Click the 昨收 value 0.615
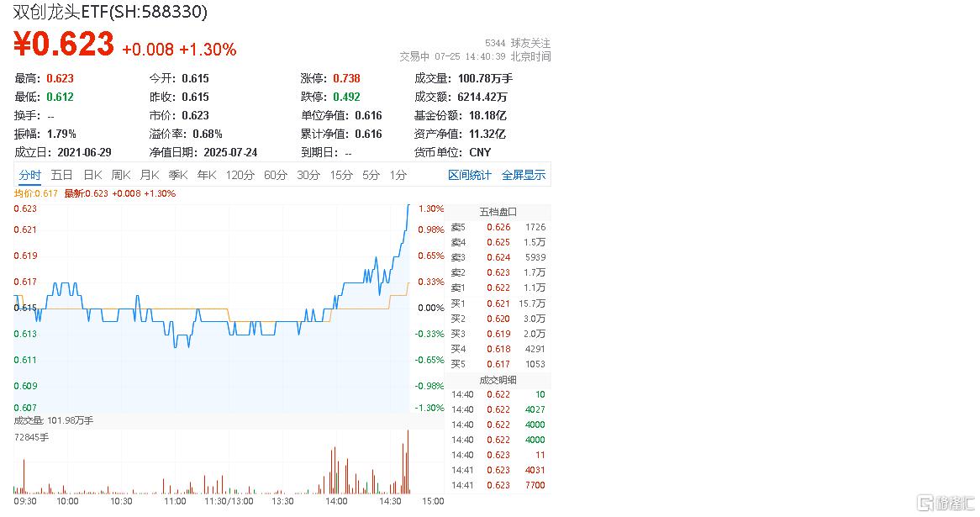 pyautogui.click(x=196, y=97)
